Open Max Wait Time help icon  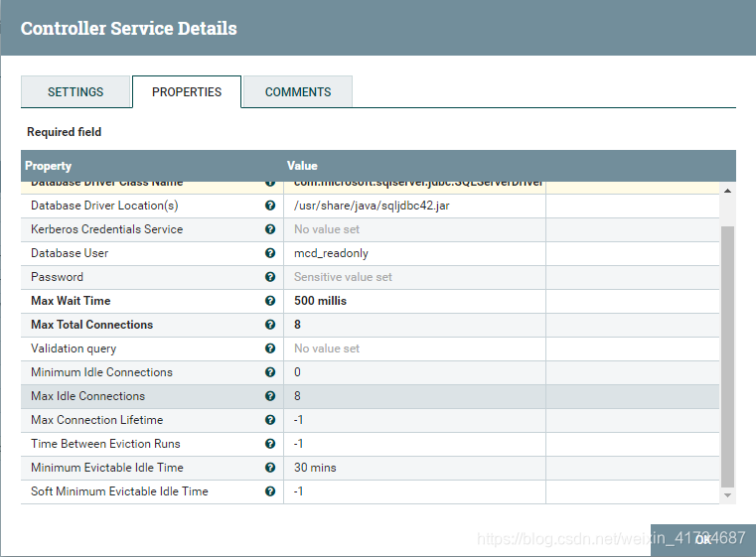pos(270,301)
